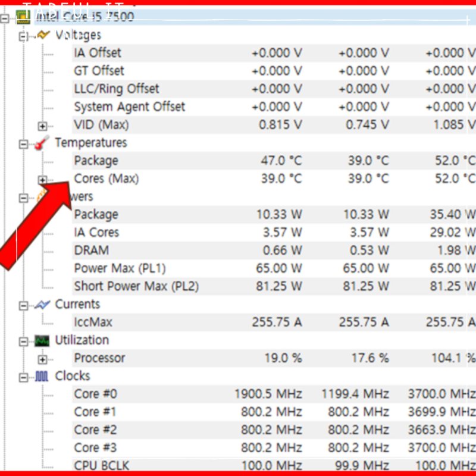Select the Power Max (PL1) row
The height and width of the screenshot is (476, 476).
pyautogui.click(x=273, y=268)
